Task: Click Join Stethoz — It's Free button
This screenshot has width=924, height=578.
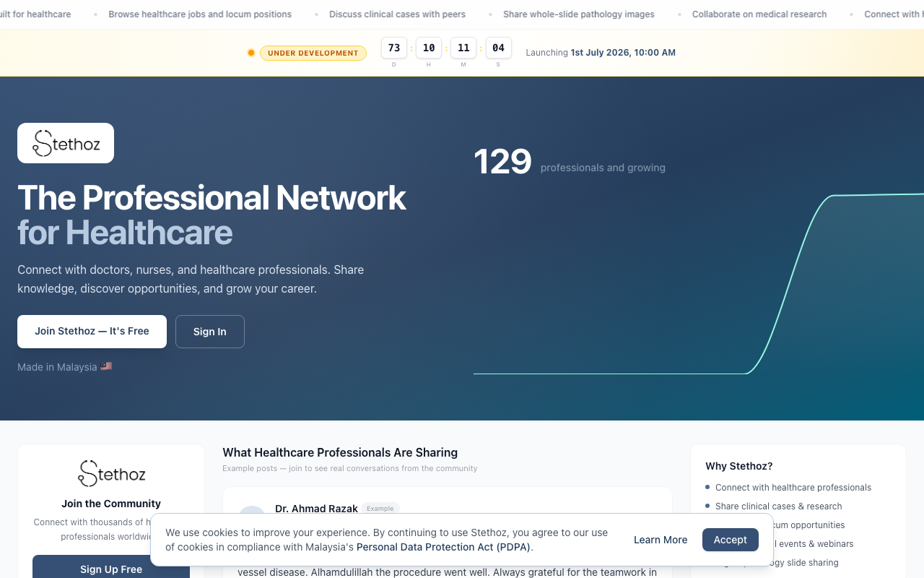Action: 92,332
